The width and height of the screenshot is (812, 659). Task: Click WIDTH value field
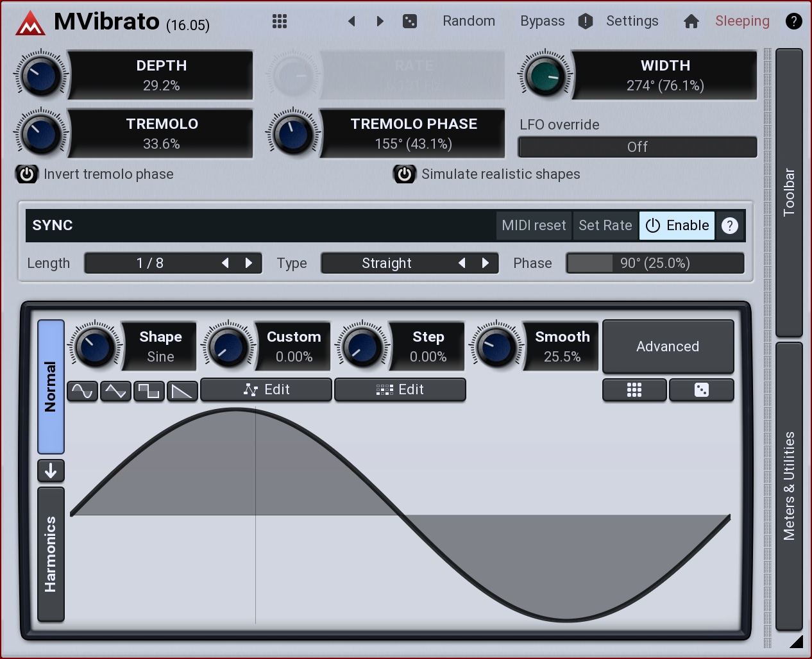click(x=665, y=85)
